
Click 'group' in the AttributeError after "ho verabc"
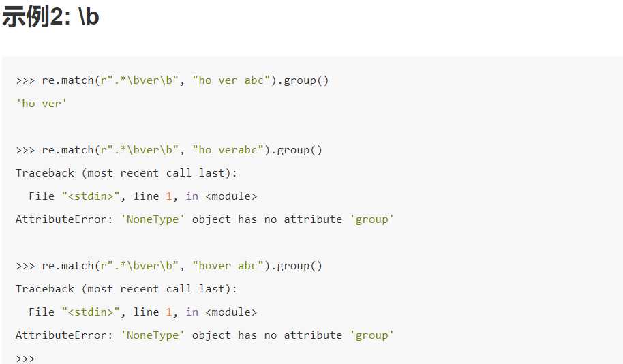tap(372, 219)
